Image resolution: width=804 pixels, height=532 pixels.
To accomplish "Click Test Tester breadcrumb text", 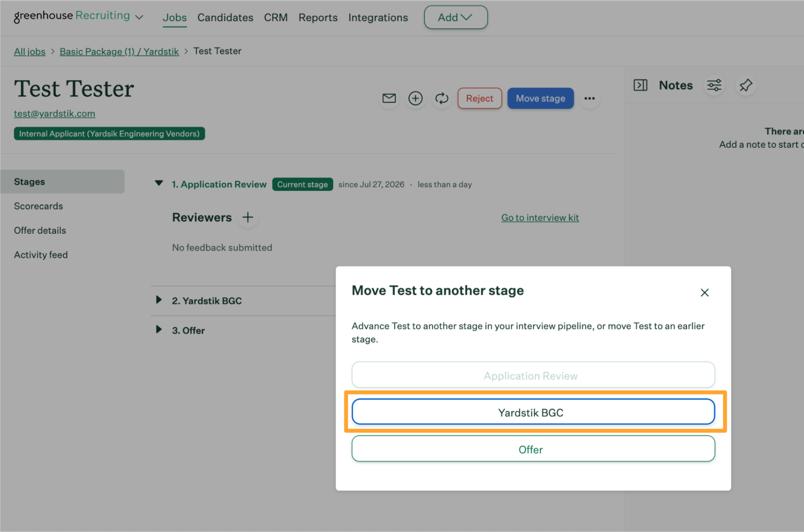I will tap(217, 51).
